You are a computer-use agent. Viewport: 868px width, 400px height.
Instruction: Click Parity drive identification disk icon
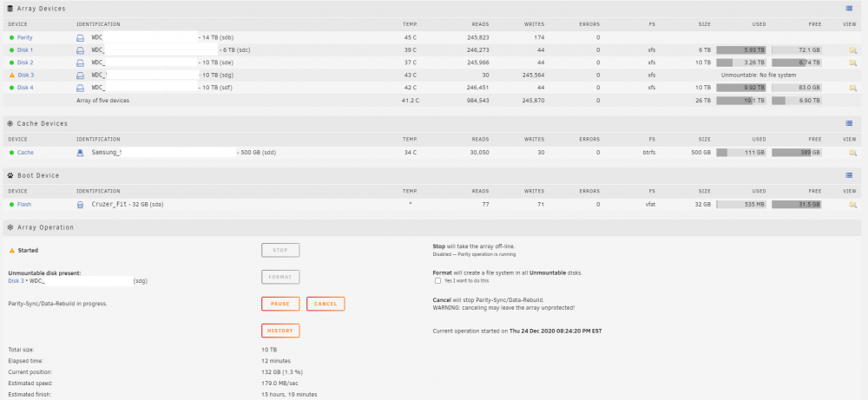point(80,37)
